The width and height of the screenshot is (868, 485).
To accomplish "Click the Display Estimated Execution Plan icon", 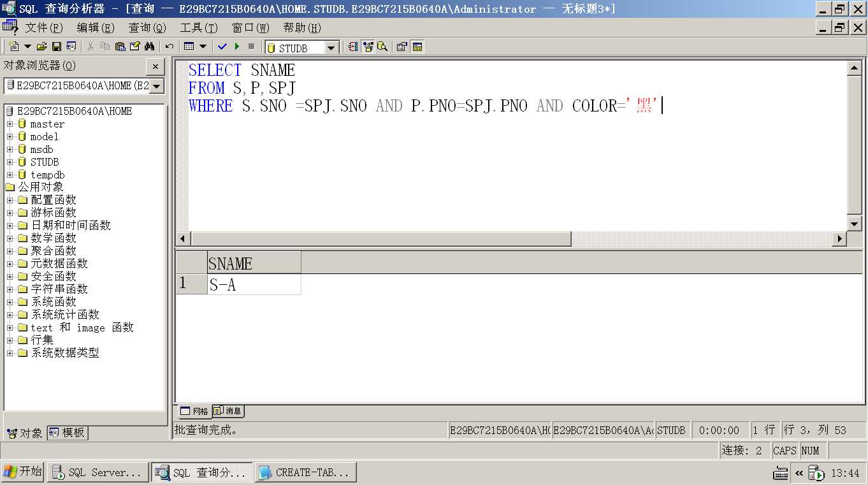I will [x=354, y=47].
